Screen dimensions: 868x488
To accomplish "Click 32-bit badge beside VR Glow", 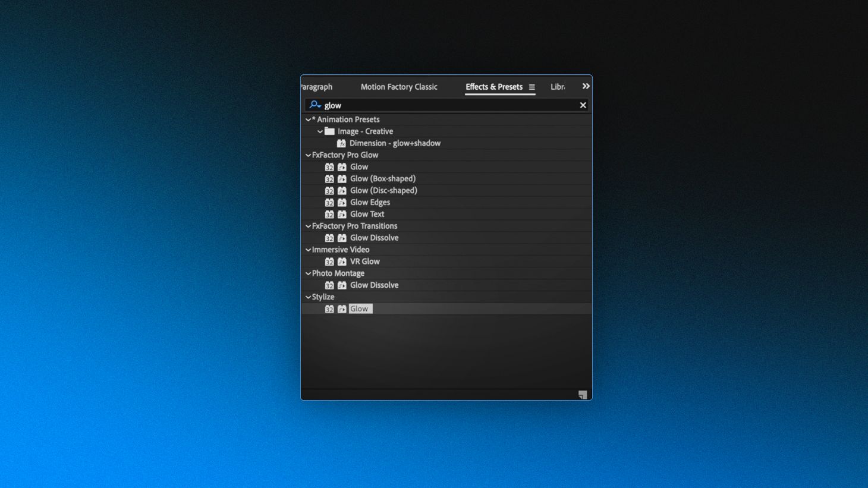I will pos(329,262).
